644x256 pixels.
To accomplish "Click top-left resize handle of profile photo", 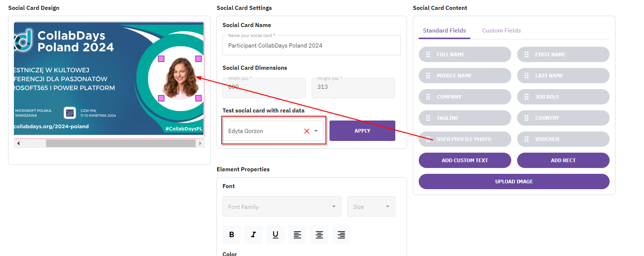I will (161, 59).
